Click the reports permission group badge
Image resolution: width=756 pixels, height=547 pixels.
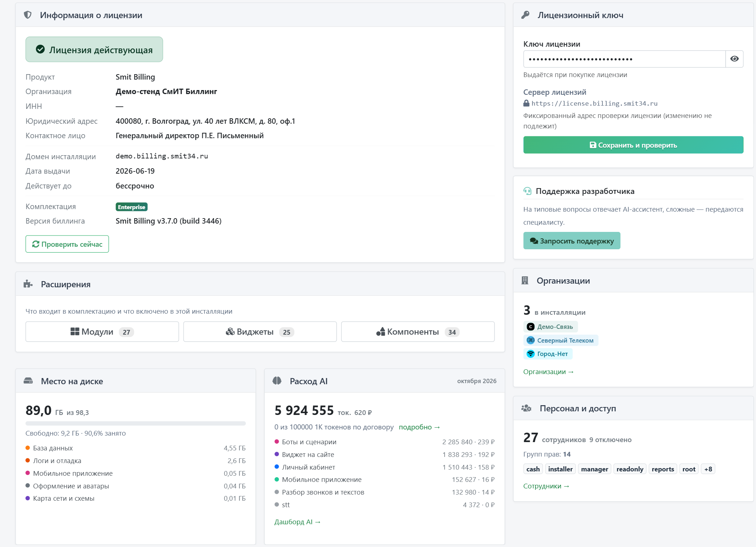click(663, 469)
